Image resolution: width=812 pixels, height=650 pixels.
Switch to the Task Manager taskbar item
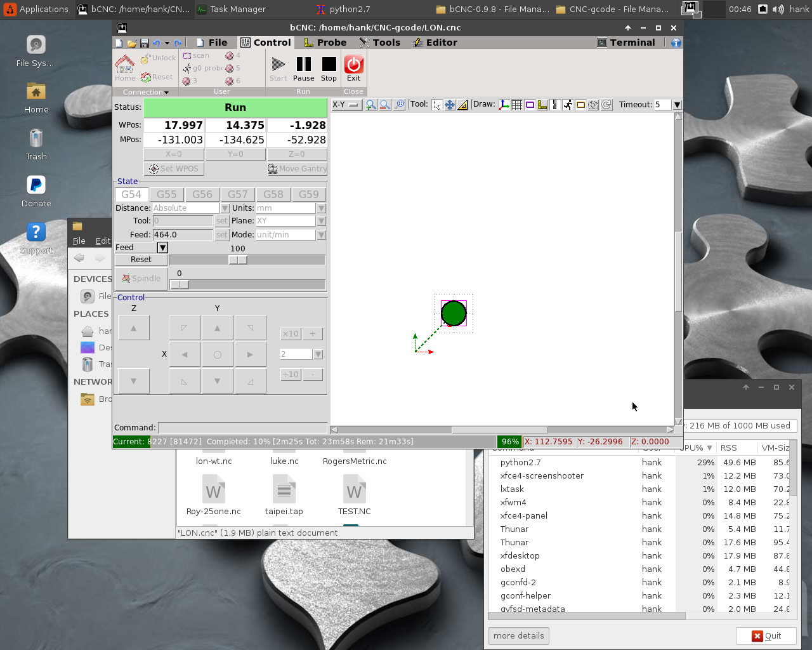(x=231, y=9)
